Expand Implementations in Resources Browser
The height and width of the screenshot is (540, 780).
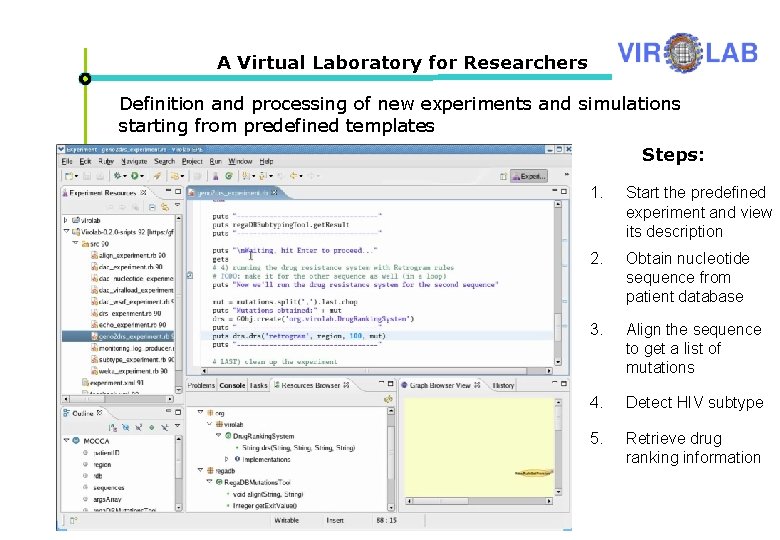[x=227, y=459]
